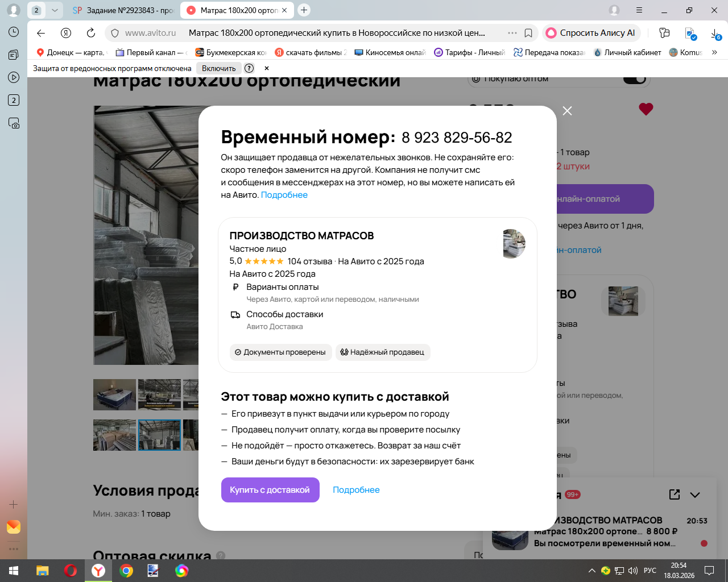Open the Yandex home "Я" button
Screen dimensions: 728x582
tap(66, 33)
